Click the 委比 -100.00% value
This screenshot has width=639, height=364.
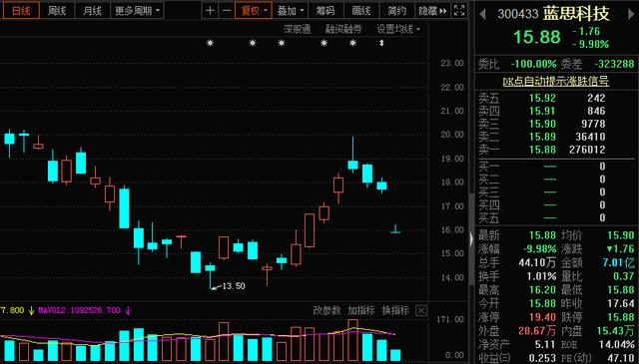click(533, 64)
